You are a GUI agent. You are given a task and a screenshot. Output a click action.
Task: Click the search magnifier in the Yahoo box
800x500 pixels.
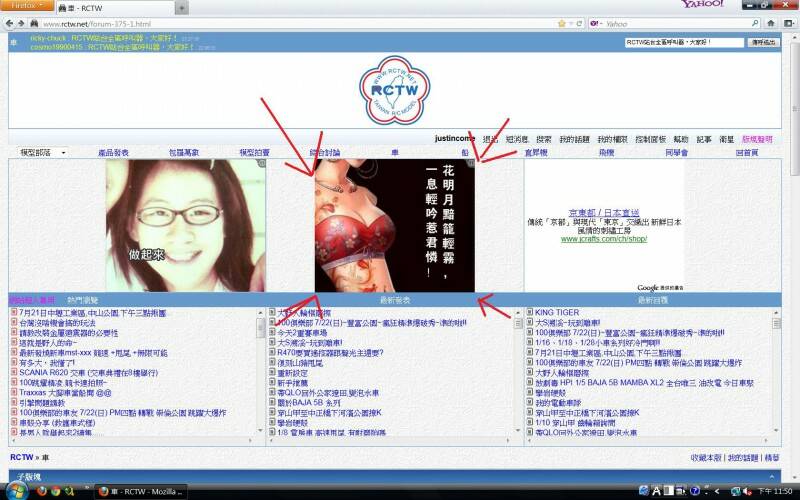[x=755, y=23]
